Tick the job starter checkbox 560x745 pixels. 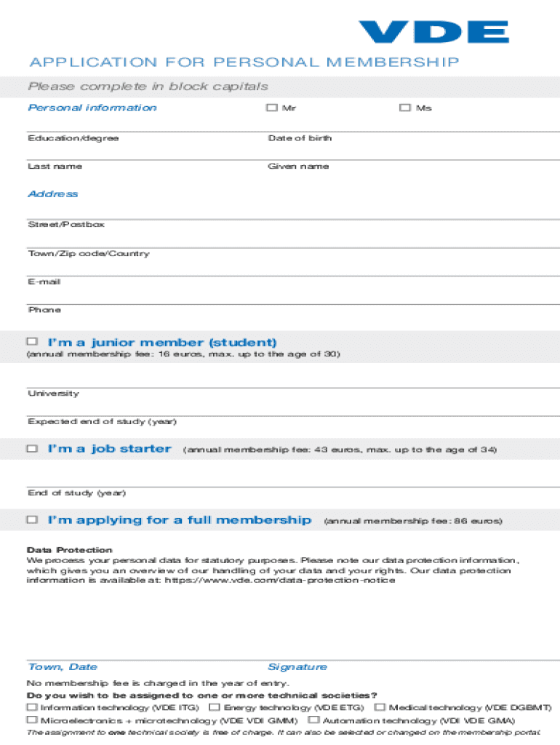click(x=32, y=448)
